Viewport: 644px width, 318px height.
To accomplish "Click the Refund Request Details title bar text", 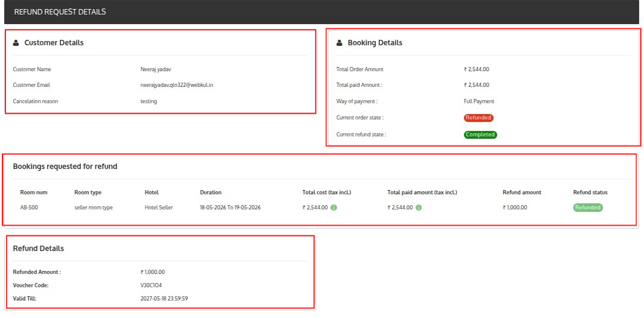I will pos(60,12).
